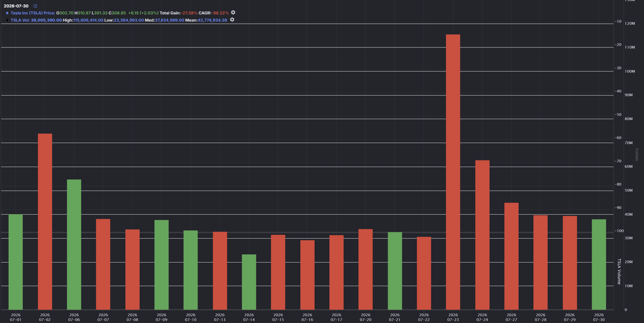Click the Tesla Inc (TSLA) Price label
644x323 pixels.
click(x=33, y=13)
